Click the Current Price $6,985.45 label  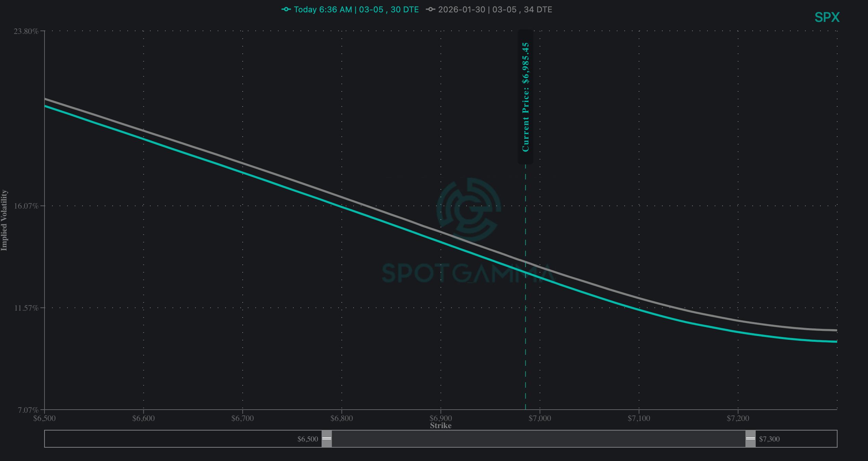pyautogui.click(x=525, y=97)
